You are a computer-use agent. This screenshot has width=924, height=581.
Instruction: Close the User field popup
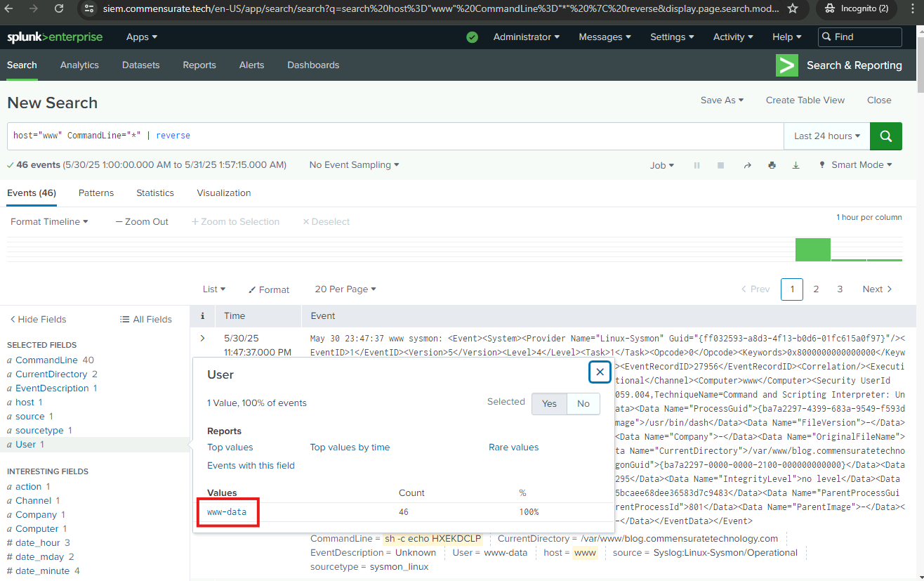(x=600, y=372)
